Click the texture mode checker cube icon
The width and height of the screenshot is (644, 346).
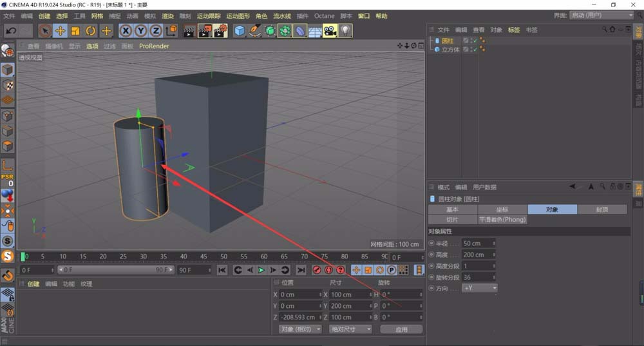pyautogui.click(x=7, y=85)
